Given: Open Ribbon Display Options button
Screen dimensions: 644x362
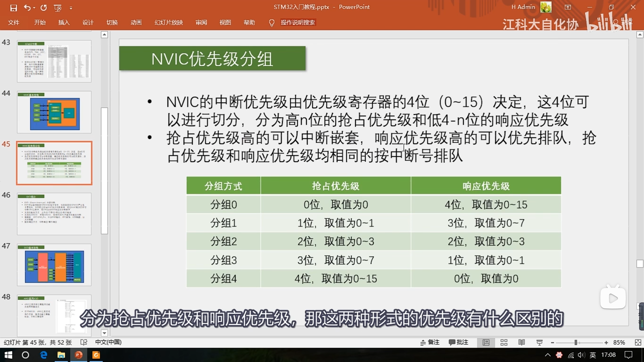Looking at the screenshot, I should (568, 7).
